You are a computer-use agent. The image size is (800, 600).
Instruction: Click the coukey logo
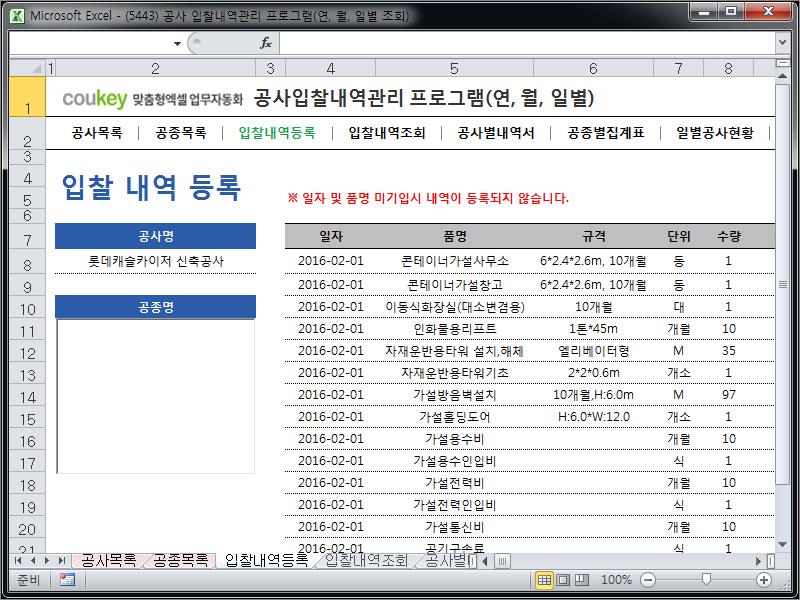[95, 99]
